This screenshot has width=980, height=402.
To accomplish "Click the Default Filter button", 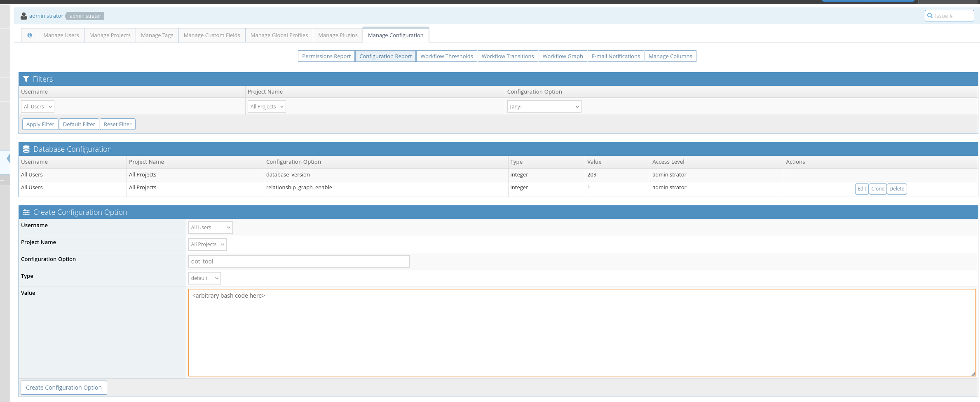I will click(x=79, y=125).
